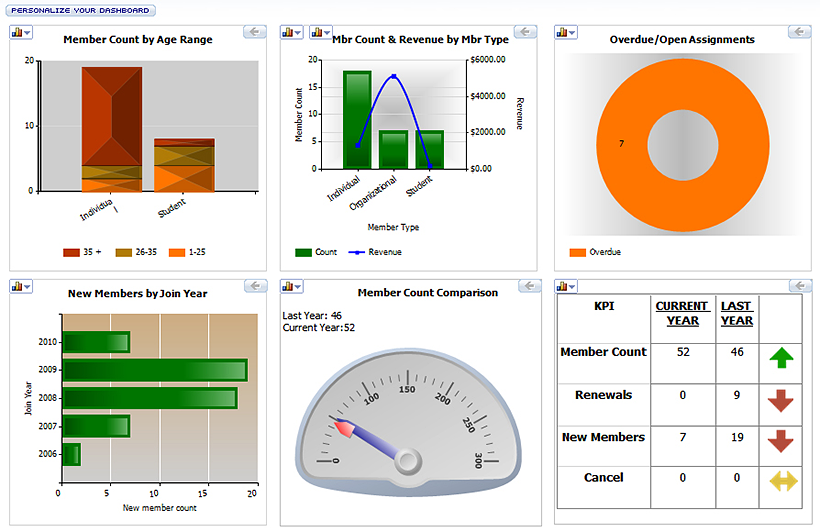This screenshot has height=532, width=820.
Task: Click the last year Renewals value 9
Action: coord(737,395)
